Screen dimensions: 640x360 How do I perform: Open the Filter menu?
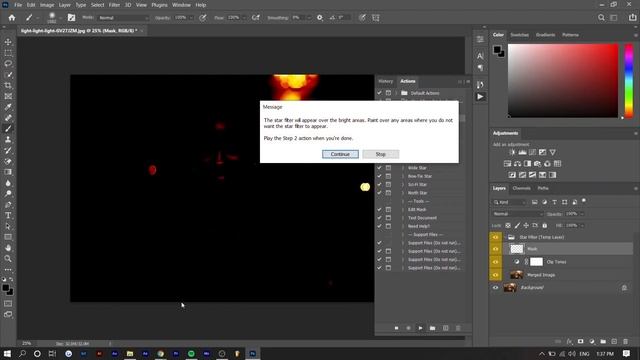(114, 5)
